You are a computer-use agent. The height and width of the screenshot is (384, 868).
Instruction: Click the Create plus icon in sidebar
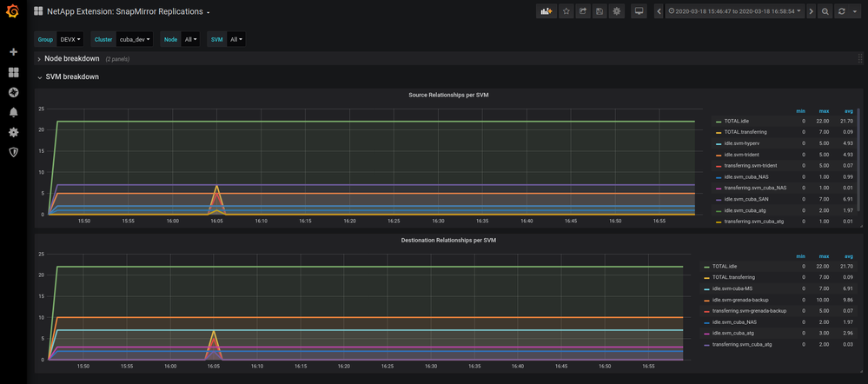[x=13, y=52]
